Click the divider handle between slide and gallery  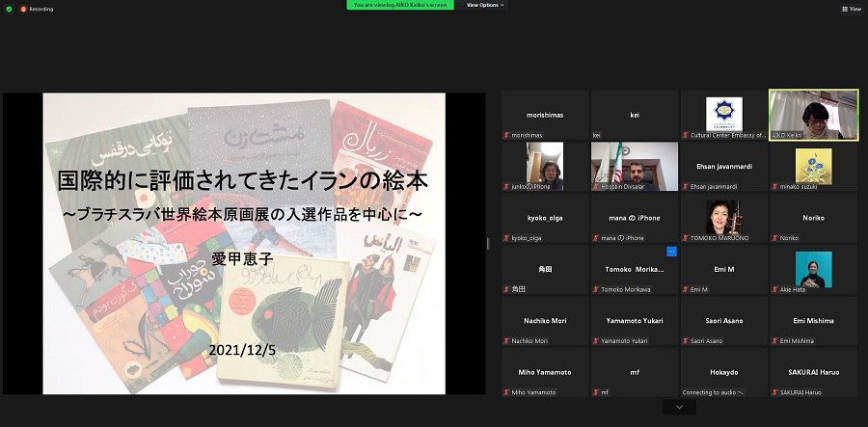tap(489, 243)
